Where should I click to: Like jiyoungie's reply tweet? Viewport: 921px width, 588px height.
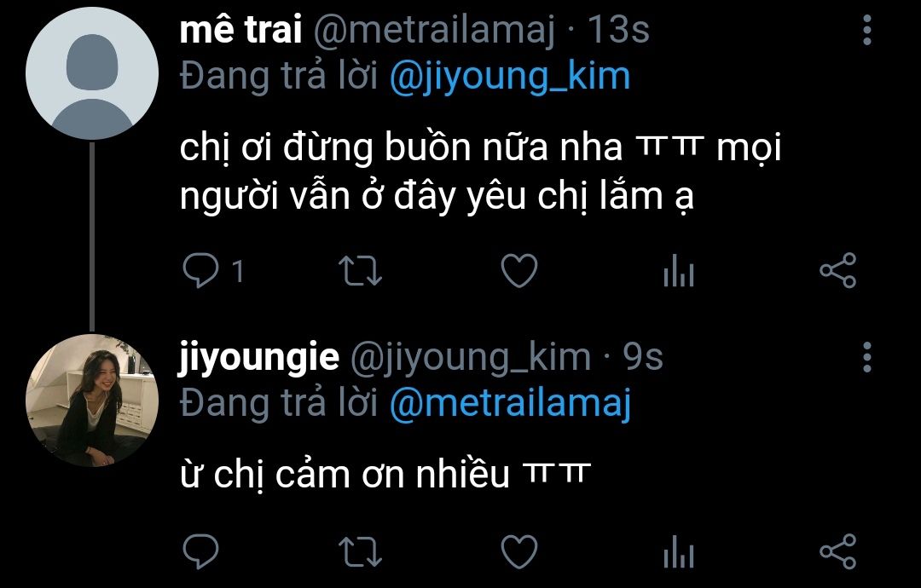pyautogui.click(x=519, y=551)
